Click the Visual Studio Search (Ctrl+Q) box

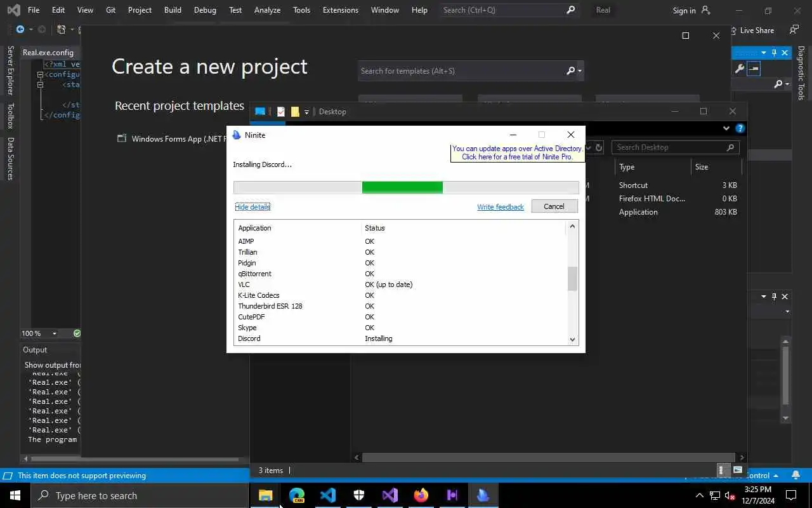[x=509, y=10]
